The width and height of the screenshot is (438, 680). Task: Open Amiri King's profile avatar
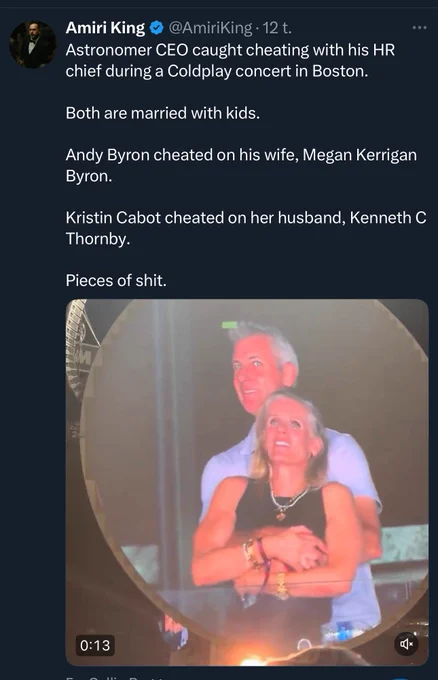point(33,44)
